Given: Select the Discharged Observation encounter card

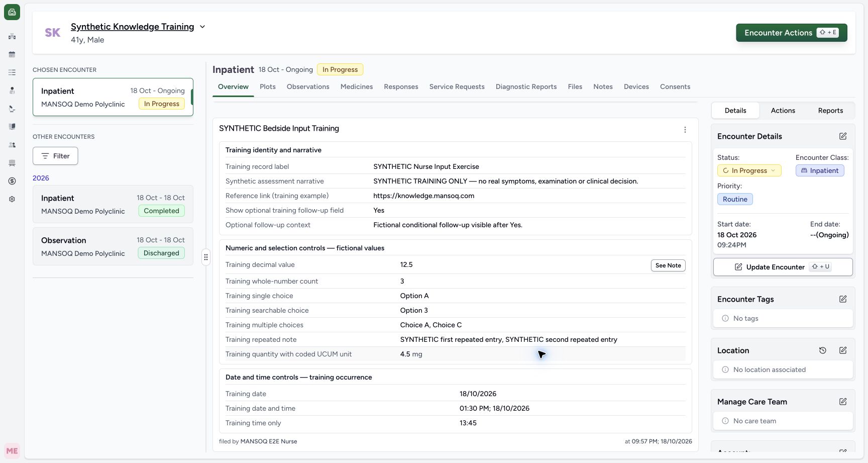Looking at the screenshot, I should tap(113, 246).
